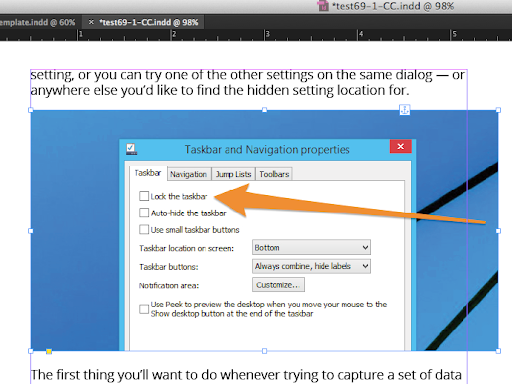Click the bottom-right handle of the image frame
The image size is (512, 384).
coord(498,351)
